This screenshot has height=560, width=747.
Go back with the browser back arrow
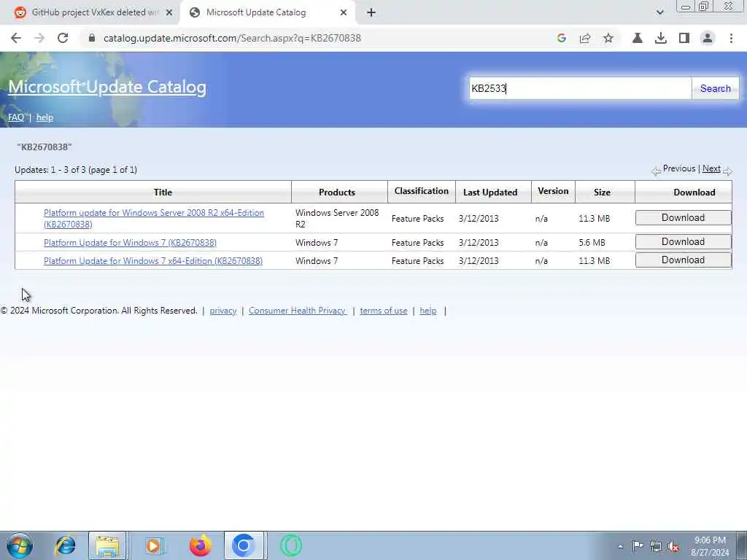click(x=16, y=38)
